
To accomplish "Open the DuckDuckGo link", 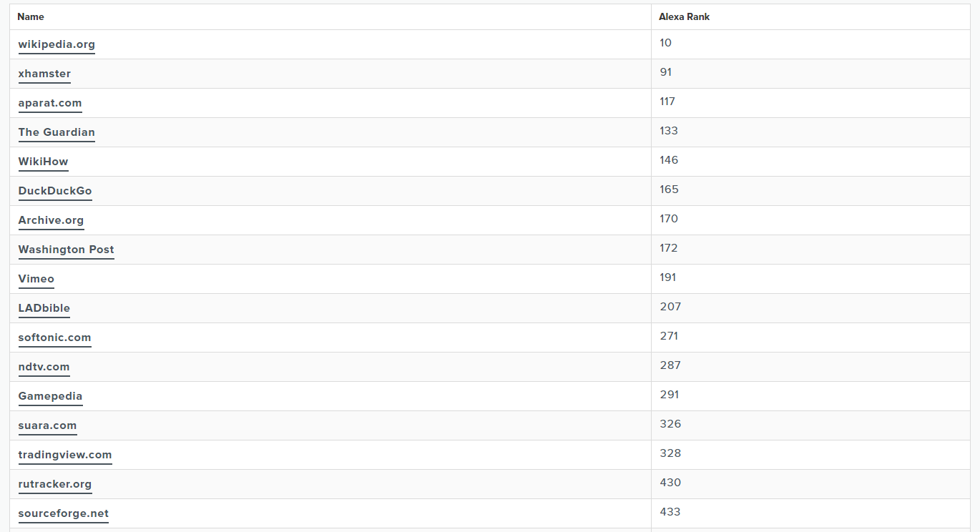I will [55, 191].
